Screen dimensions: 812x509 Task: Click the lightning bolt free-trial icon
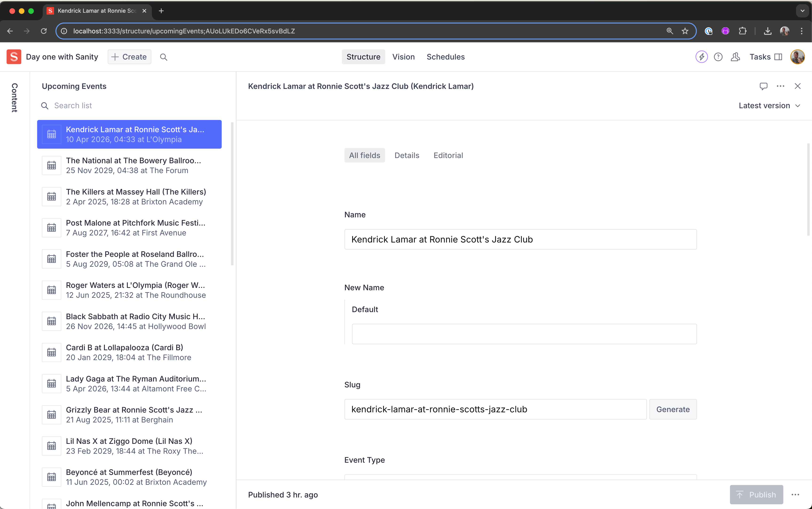tap(701, 57)
